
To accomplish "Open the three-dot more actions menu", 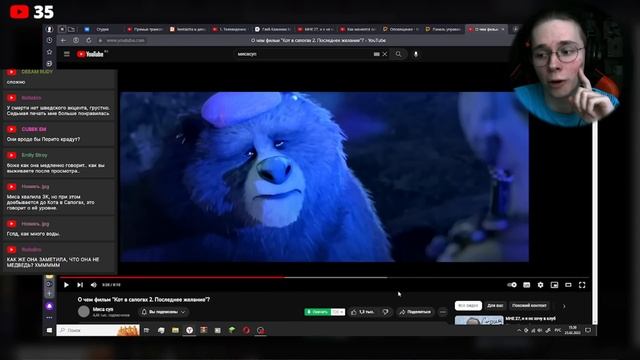I will click(x=443, y=312).
